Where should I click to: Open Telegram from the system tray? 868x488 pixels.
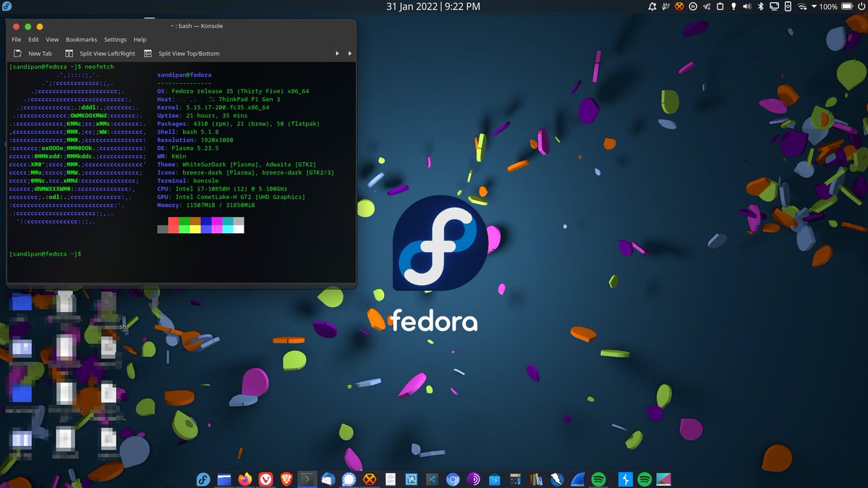click(706, 7)
